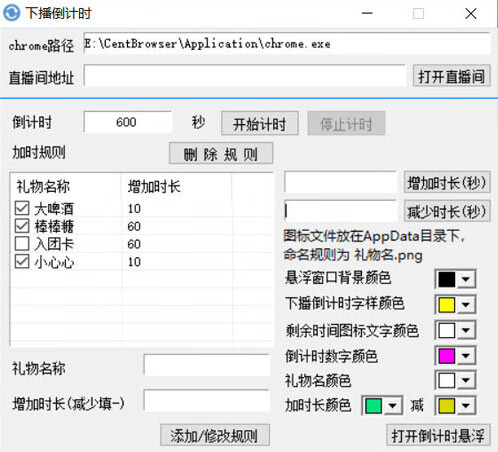Click the 打开直播间 button
This screenshot has height=452, width=498.
(x=452, y=76)
